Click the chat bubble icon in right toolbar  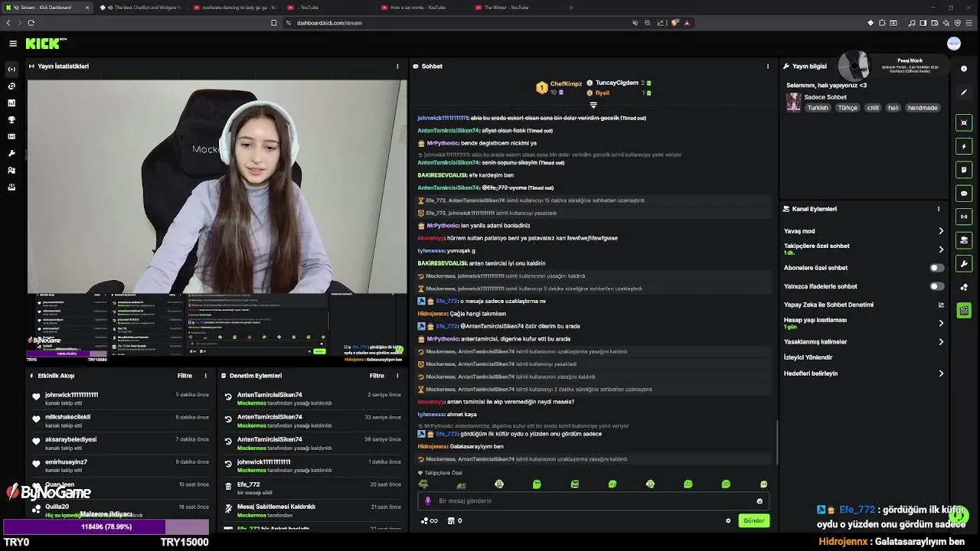coord(964,194)
